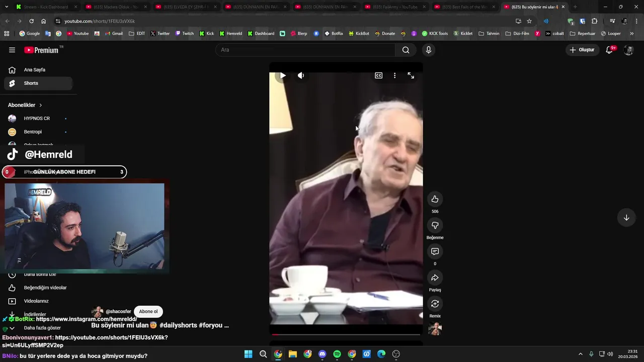The height and width of the screenshot is (362, 644).
Task: Open the BotRix bookmark
Action: point(334,34)
